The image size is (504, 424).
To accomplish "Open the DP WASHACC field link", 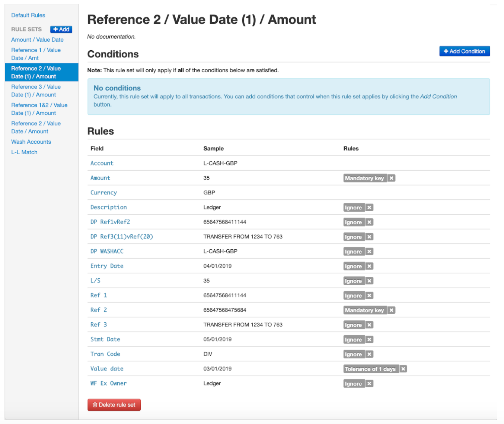I will coord(107,251).
